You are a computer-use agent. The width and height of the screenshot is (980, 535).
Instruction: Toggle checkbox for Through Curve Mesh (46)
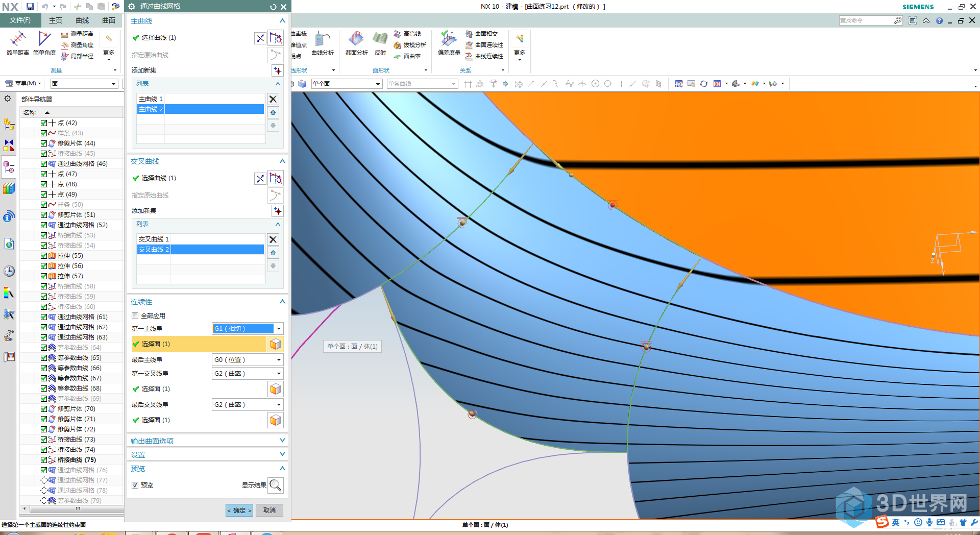click(x=44, y=164)
